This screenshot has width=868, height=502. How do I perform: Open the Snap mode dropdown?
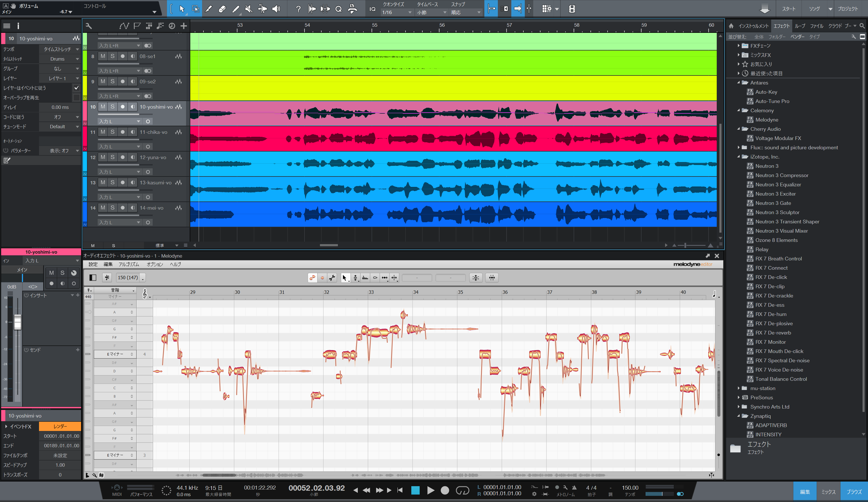pos(466,12)
